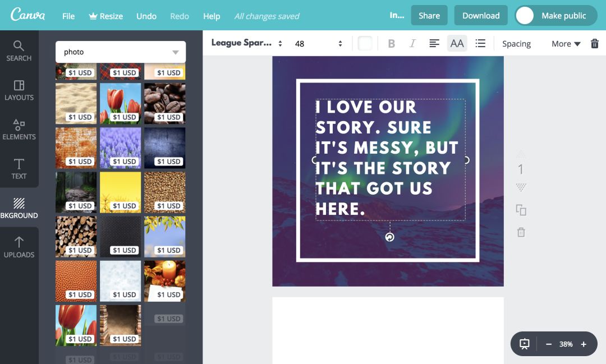
Task: Expand the More options dropdown
Action: pos(566,44)
